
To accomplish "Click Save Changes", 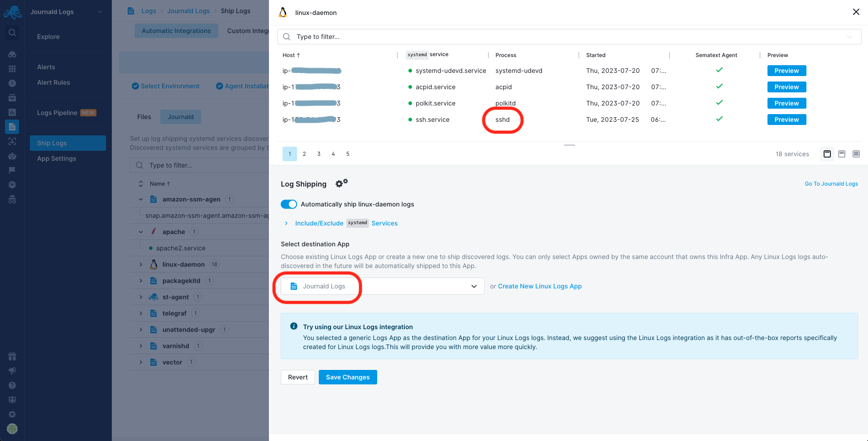I will [348, 377].
